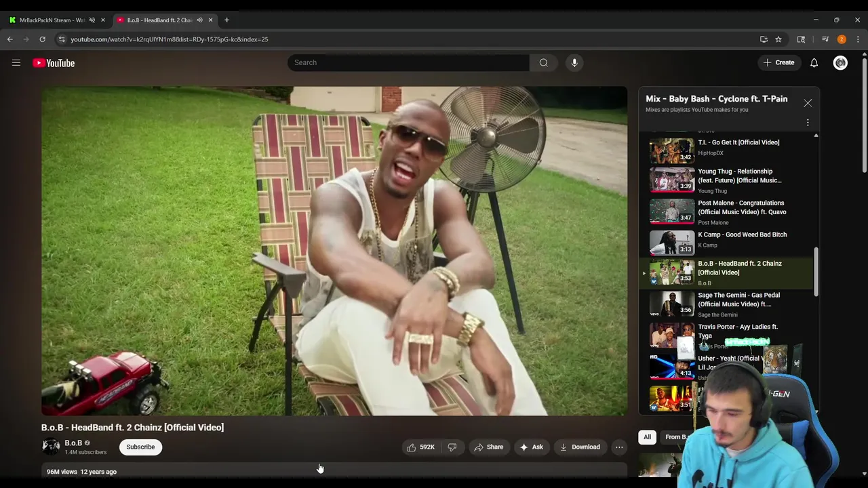Close the B.o.B HeadBand tab

coord(210,20)
